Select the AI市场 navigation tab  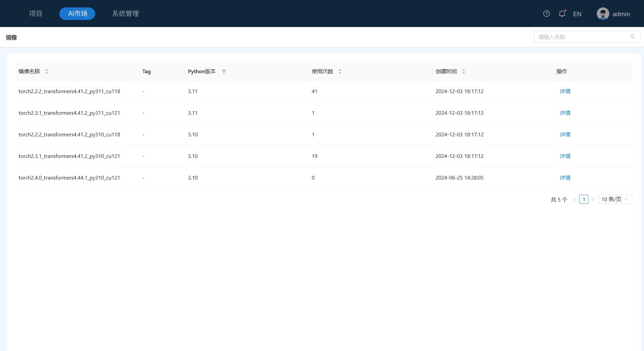pos(77,13)
